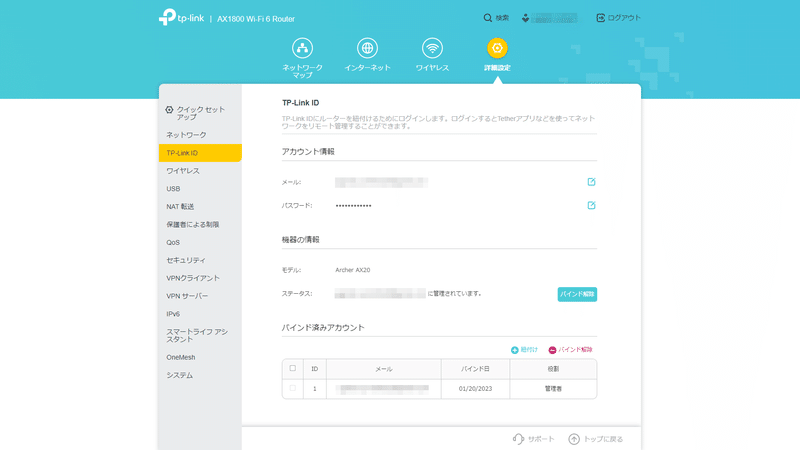Tick the select-all checkbox in table header
This screenshot has height=450, width=800.
click(292, 368)
